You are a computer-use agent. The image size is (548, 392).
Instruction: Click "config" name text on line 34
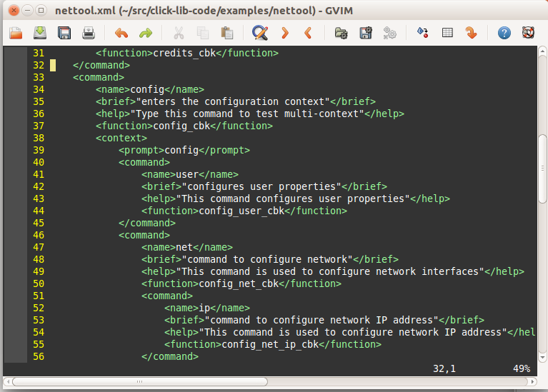click(x=147, y=89)
